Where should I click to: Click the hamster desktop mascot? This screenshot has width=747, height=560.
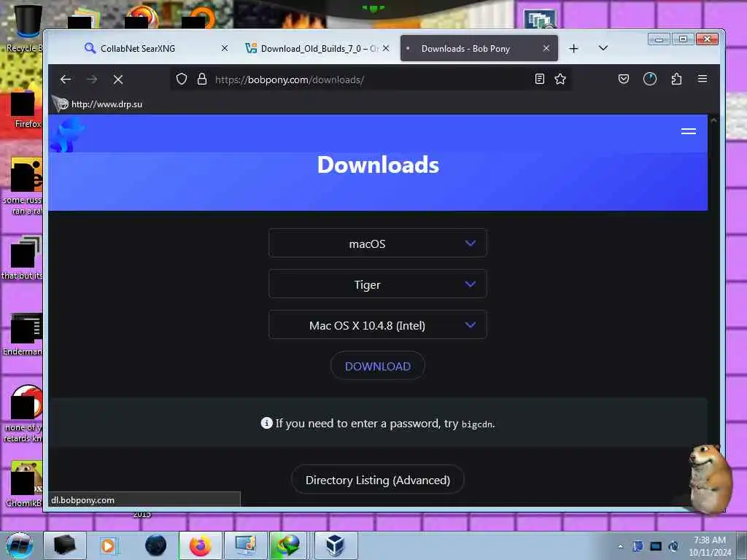coord(710,478)
